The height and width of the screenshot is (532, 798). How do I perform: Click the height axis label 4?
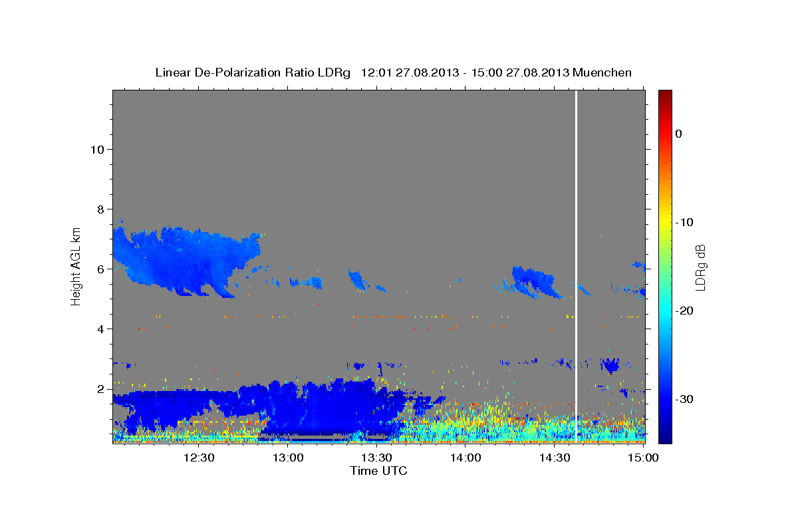[x=100, y=329]
